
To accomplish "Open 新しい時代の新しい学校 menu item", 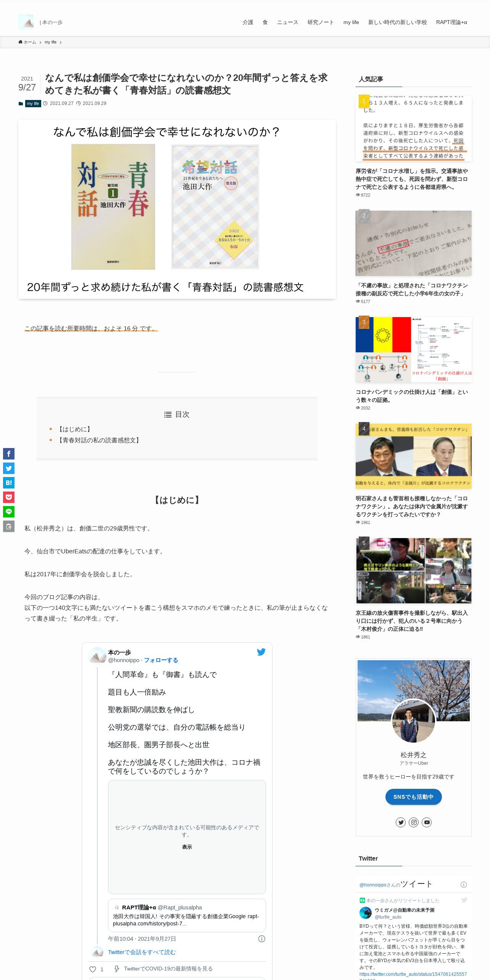I will click(x=398, y=22).
